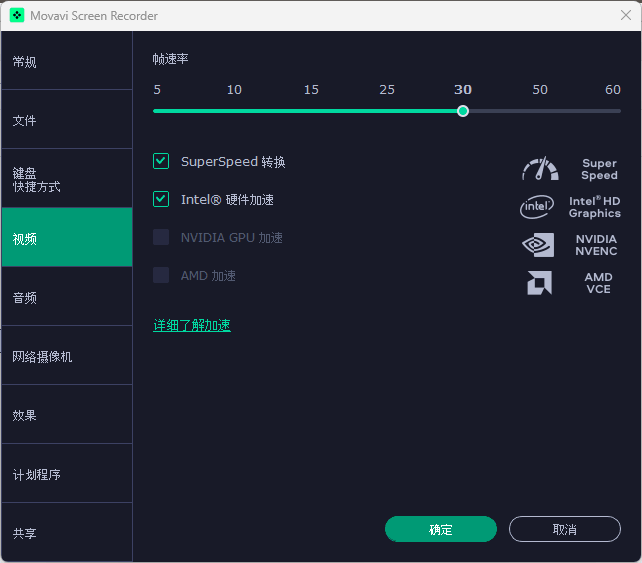Open the 网络摄像机 tab
Image resolution: width=642 pixels, height=563 pixels.
67,356
